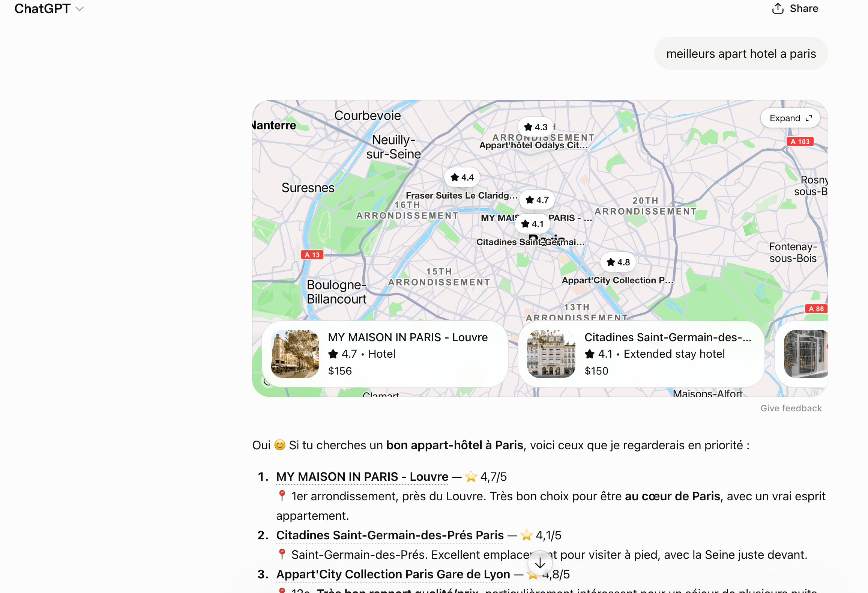Select the 4.1 rating map pin
Image resolution: width=868 pixels, height=593 pixels.
pyautogui.click(x=533, y=224)
